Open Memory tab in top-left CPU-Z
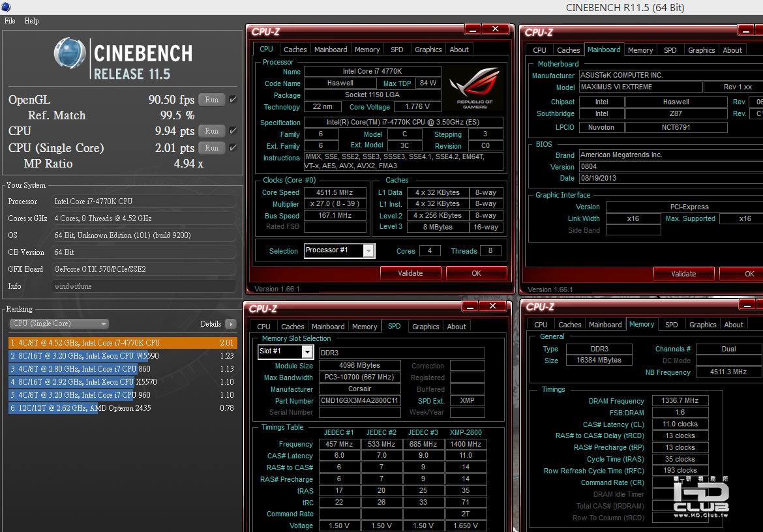763x532 pixels. click(x=367, y=50)
